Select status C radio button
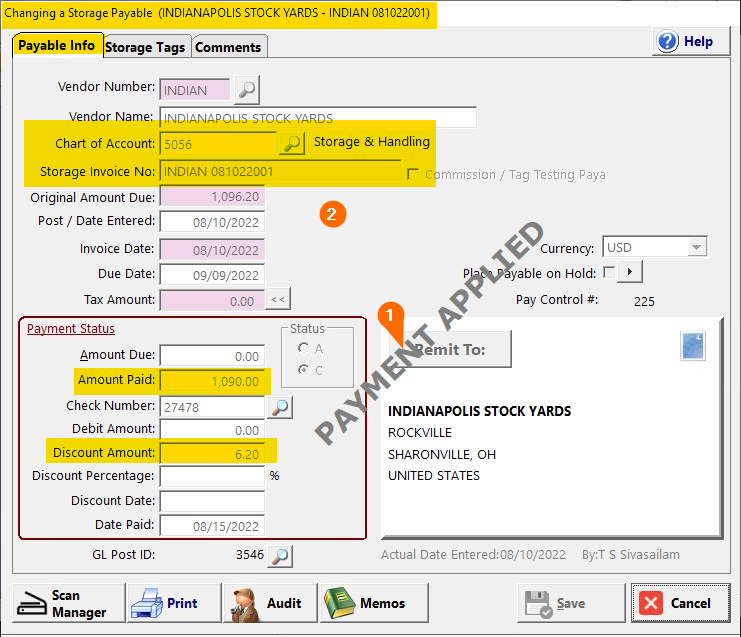The width and height of the screenshot is (741, 637). [x=303, y=370]
